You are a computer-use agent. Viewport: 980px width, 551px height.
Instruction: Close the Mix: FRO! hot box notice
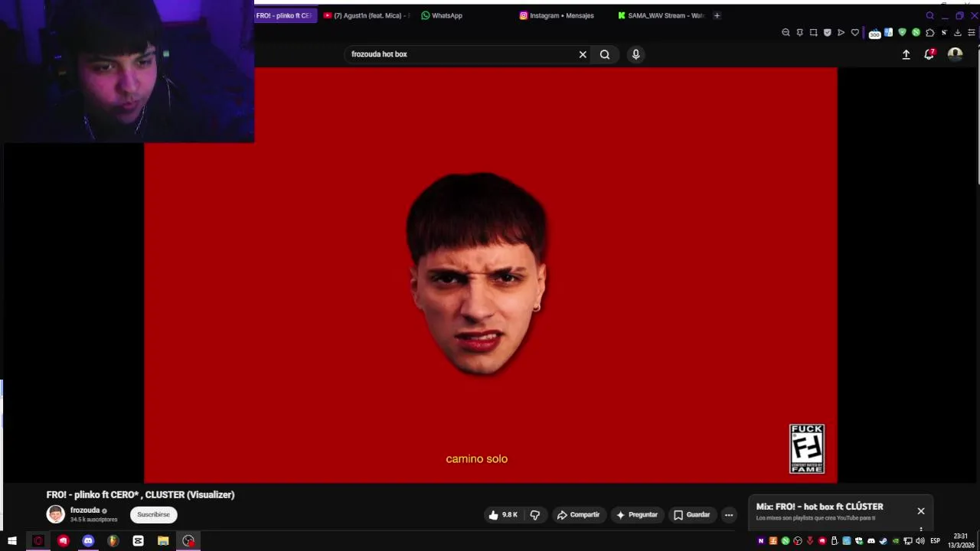click(x=921, y=511)
